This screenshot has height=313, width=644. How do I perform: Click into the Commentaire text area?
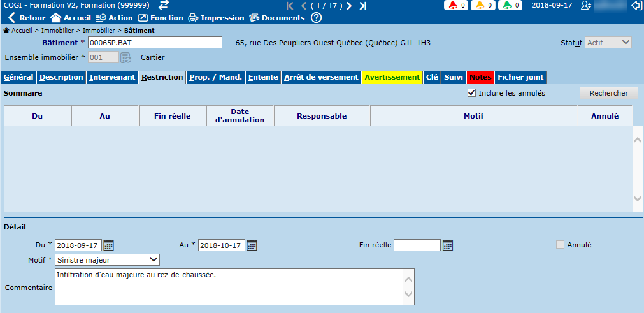coord(229,287)
